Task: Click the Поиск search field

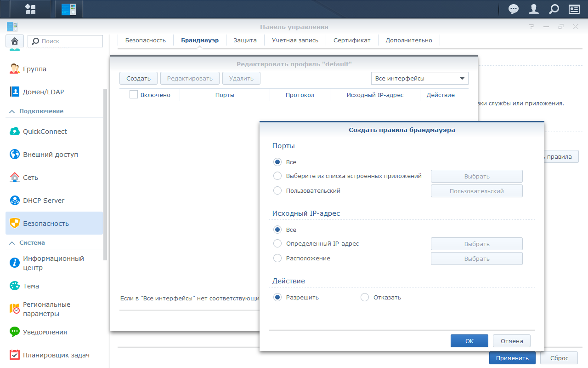Action: pyautogui.click(x=65, y=41)
